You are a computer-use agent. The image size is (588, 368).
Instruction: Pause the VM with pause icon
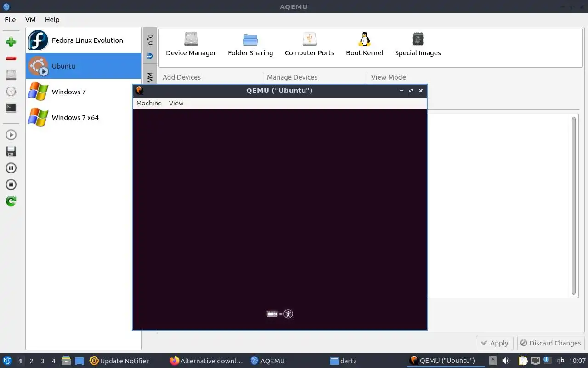pyautogui.click(x=11, y=168)
